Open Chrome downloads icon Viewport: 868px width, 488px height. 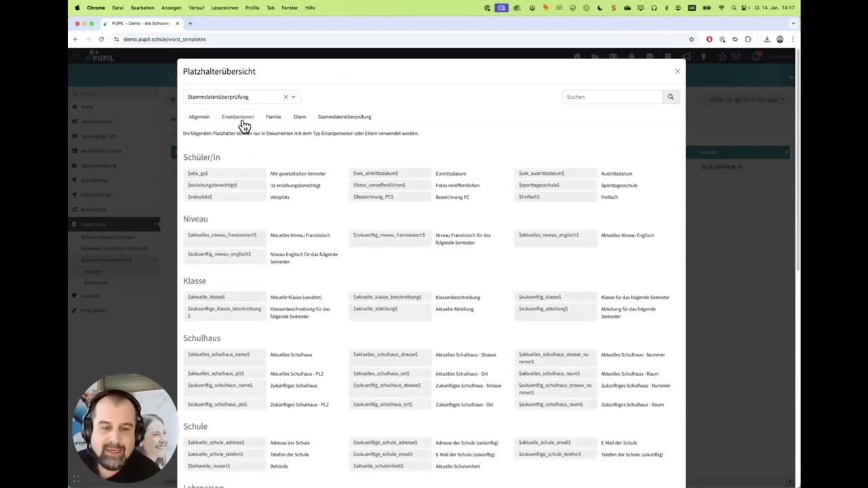point(767,39)
